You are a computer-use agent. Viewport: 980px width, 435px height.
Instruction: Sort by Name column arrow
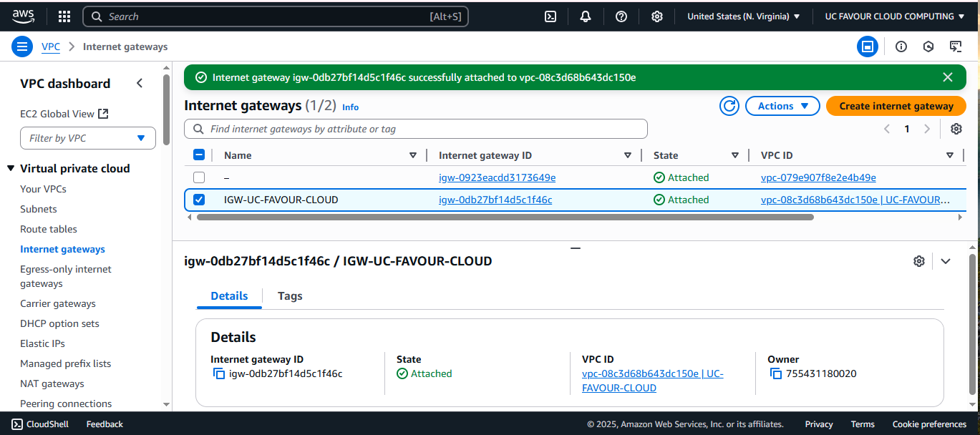pos(412,155)
